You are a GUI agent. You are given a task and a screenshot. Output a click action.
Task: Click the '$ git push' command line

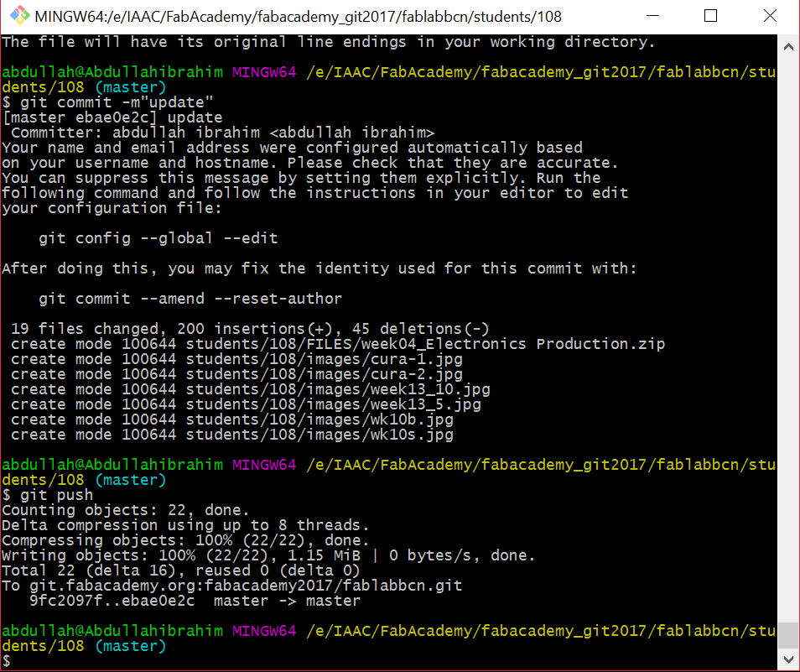pos(48,495)
